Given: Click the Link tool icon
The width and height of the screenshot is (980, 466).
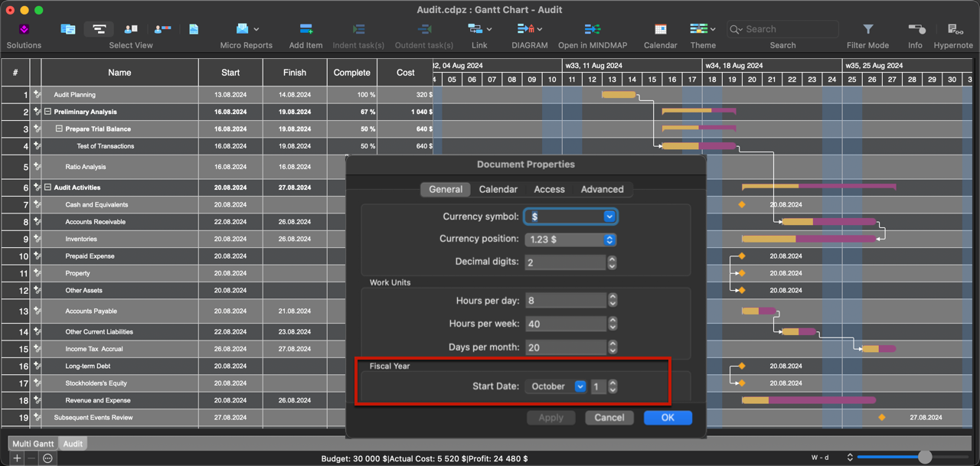Looking at the screenshot, I should 479,29.
